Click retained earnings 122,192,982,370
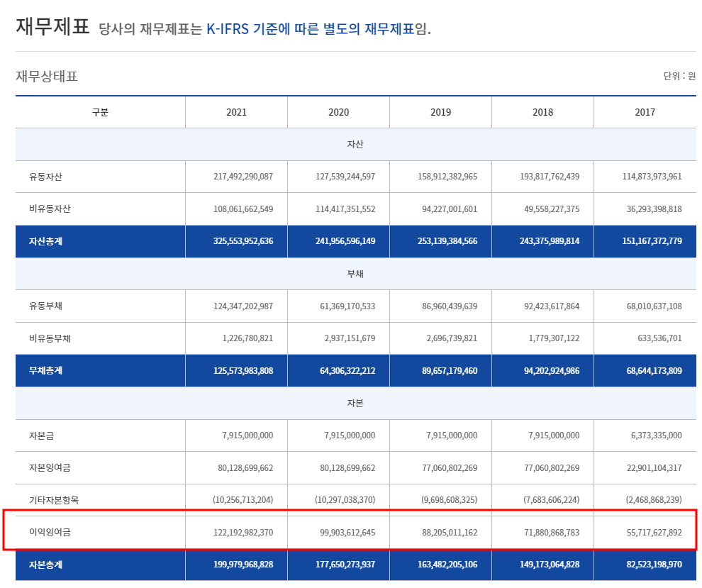 pyautogui.click(x=243, y=532)
